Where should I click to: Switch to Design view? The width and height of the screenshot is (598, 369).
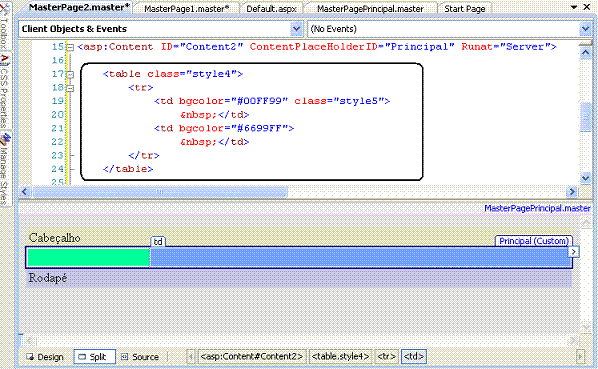tap(45, 357)
